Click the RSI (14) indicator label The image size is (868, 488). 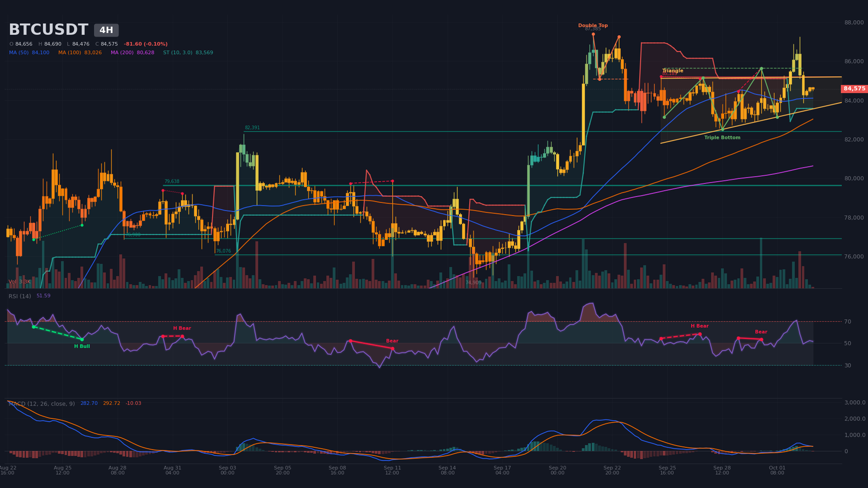20,296
